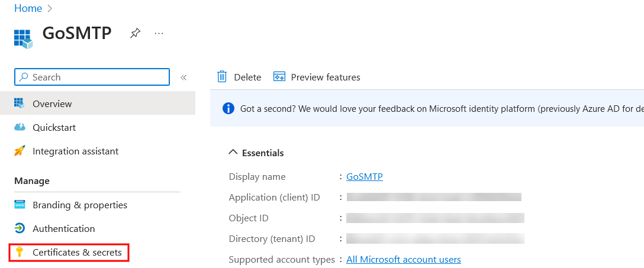Collapse the sidebar with double chevron
644x268 pixels.
point(183,77)
